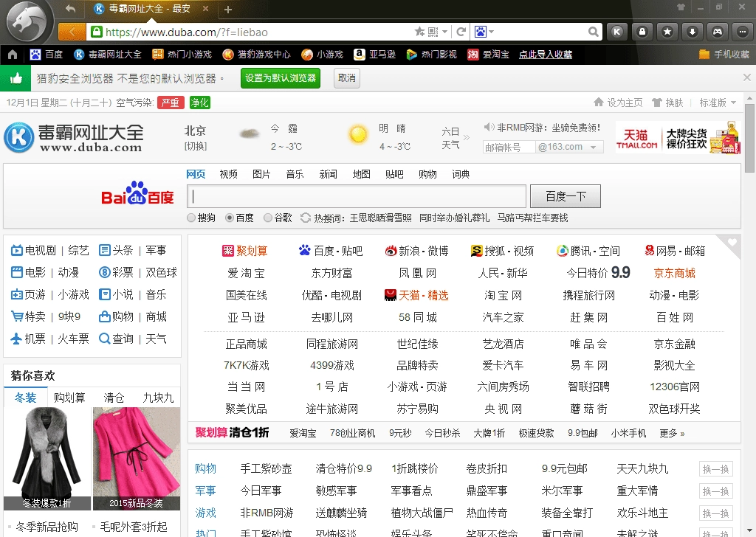Click the green 净化 badge
This screenshot has height=537, width=756.
point(199,103)
